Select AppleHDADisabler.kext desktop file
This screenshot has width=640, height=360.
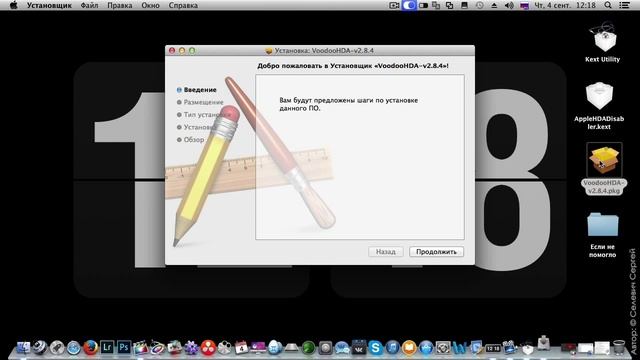click(599, 105)
